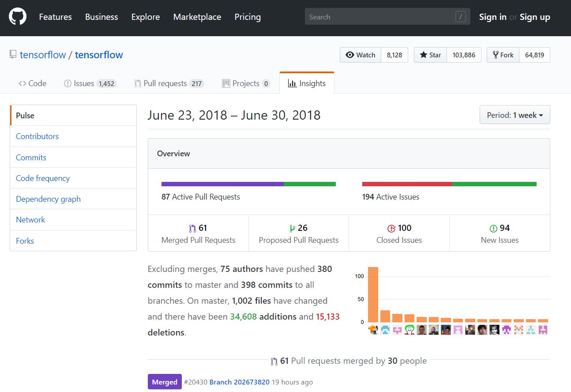Click the green new issue icon
Viewport: 571px width, 392px height.
493,228
